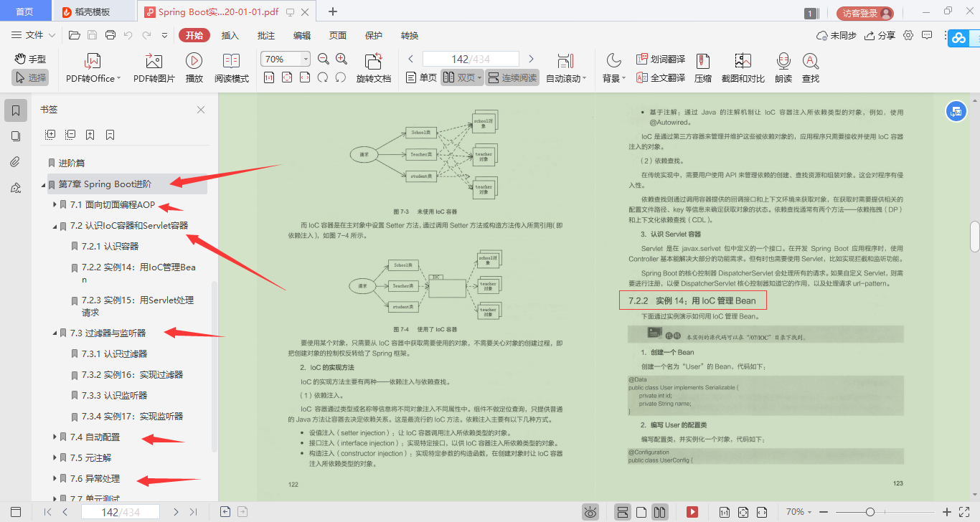Collapse 7.3 过滤器与监听器 bookmark
The width and height of the screenshot is (980, 522).
(55, 333)
